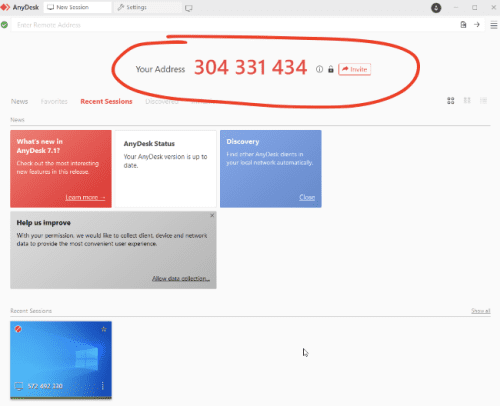Open the Discovered tab

[x=162, y=102]
